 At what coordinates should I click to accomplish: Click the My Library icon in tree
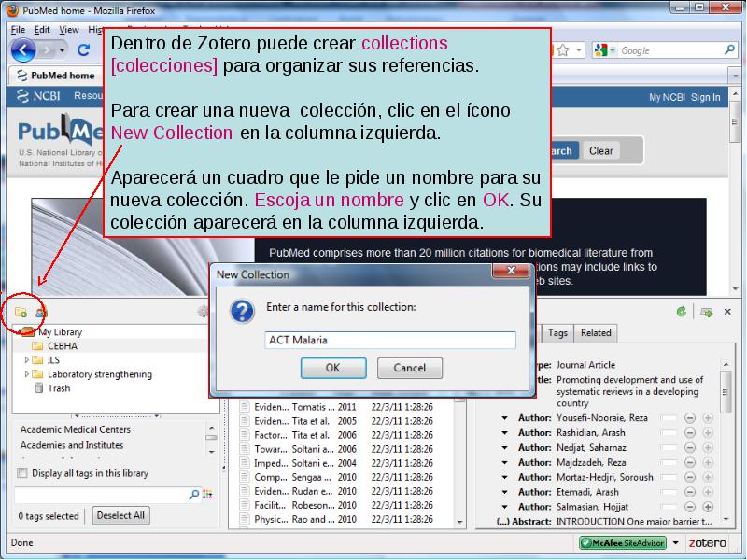pos(28,331)
